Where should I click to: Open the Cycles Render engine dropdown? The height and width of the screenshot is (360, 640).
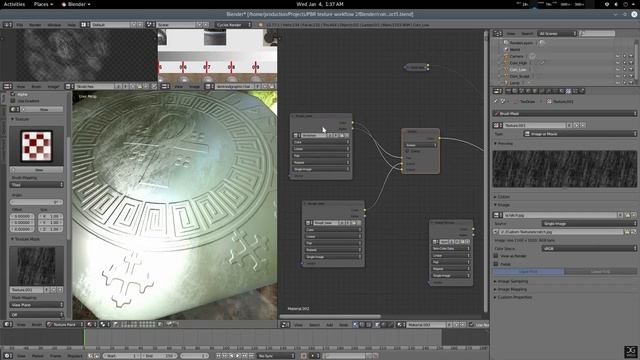(233, 25)
